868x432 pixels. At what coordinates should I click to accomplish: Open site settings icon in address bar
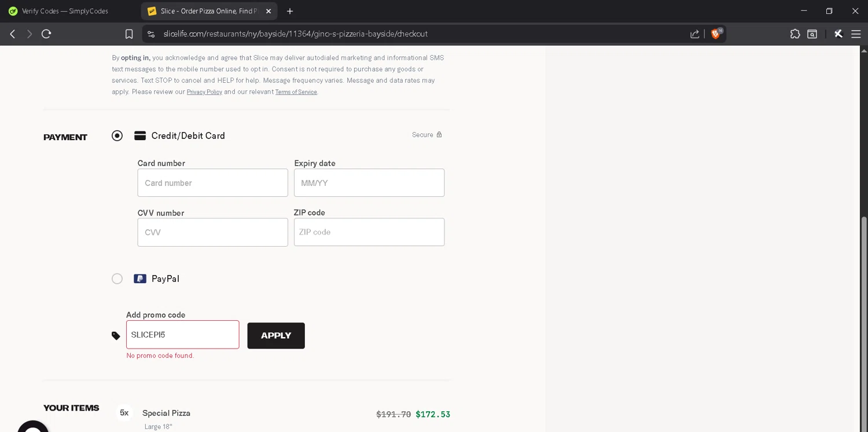point(151,34)
